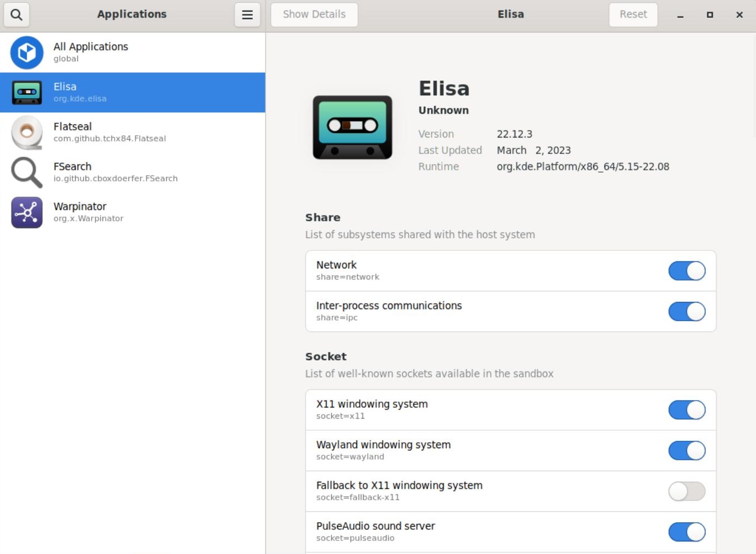
Task: Click the Elisa cassette icon in sidebar
Action: coord(27,93)
